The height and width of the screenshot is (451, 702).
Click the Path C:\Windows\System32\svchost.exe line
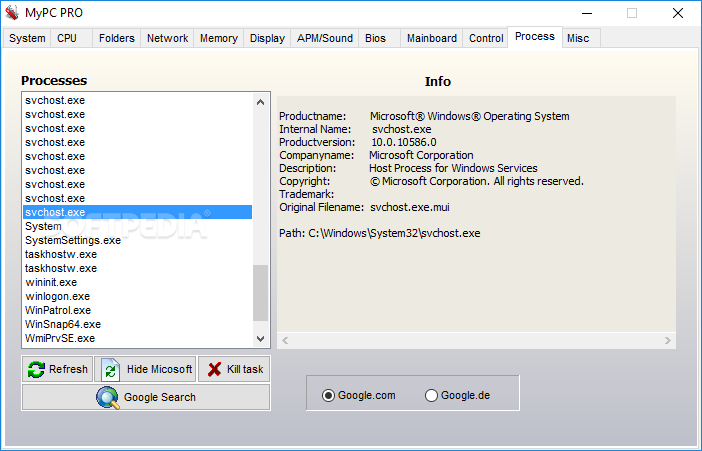380,233
